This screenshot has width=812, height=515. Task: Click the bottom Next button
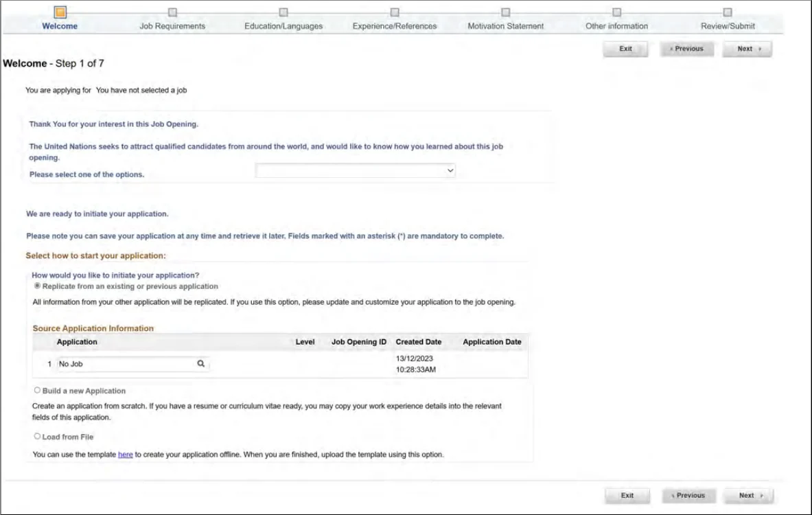749,495
